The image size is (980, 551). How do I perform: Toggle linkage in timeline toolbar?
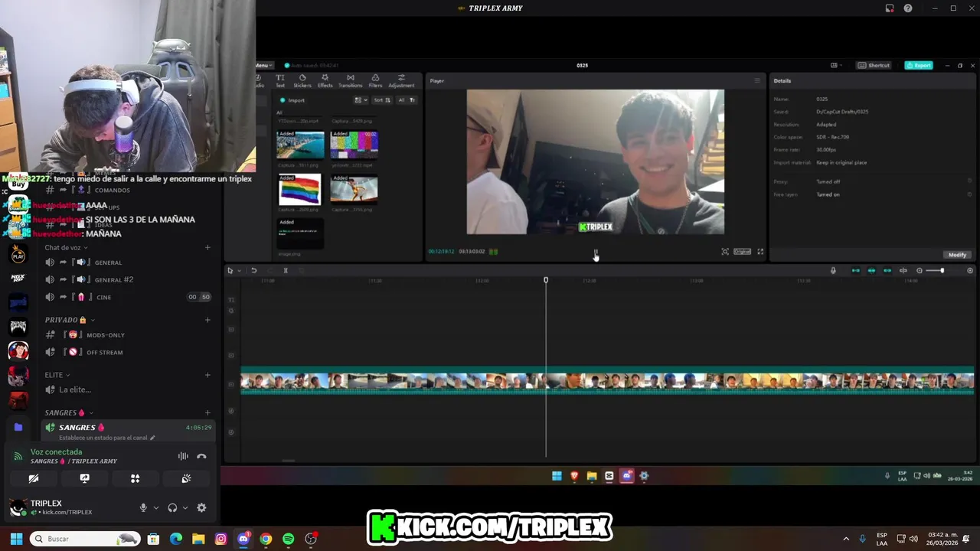(887, 270)
